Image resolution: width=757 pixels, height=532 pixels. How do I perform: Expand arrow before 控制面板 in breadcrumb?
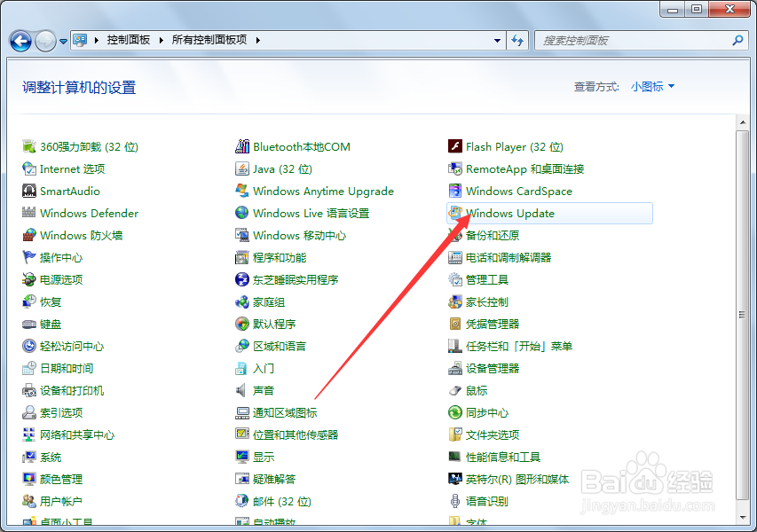pyautogui.click(x=97, y=40)
